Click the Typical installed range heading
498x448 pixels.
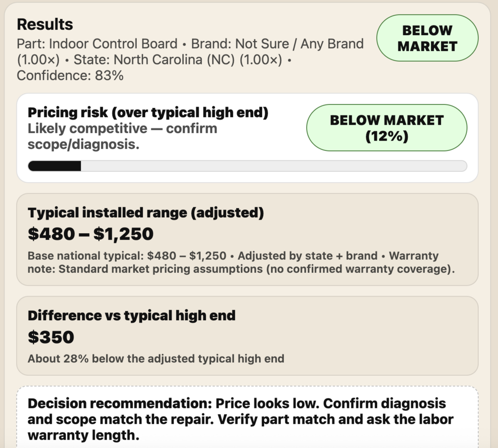(146, 213)
